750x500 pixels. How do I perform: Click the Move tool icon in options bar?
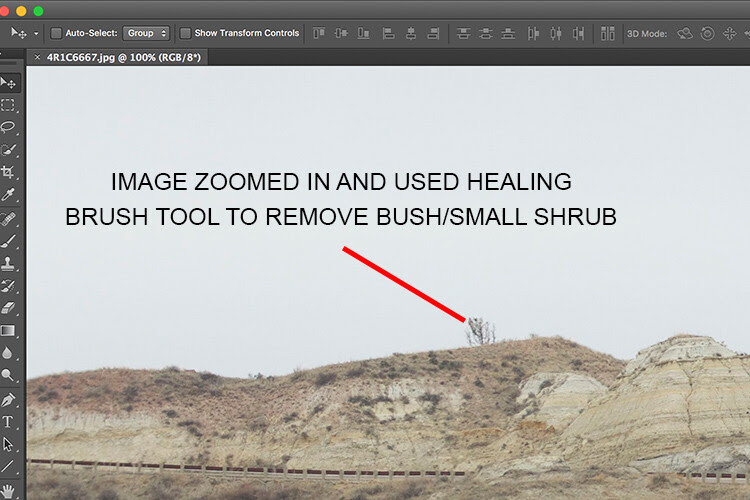coord(19,33)
